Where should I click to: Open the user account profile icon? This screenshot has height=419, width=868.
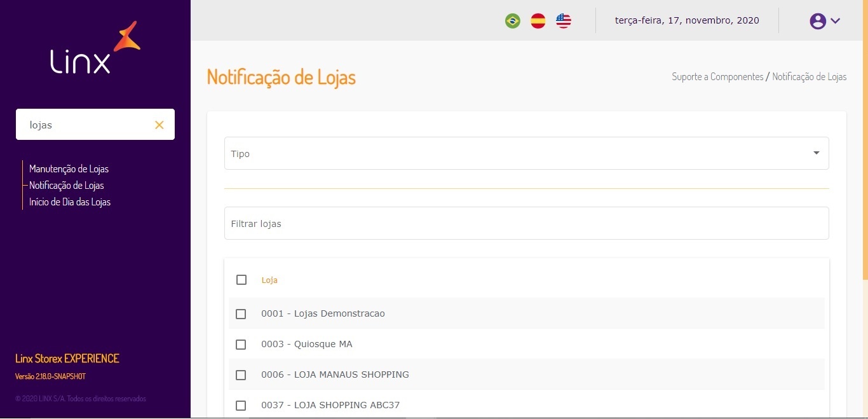(818, 21)
